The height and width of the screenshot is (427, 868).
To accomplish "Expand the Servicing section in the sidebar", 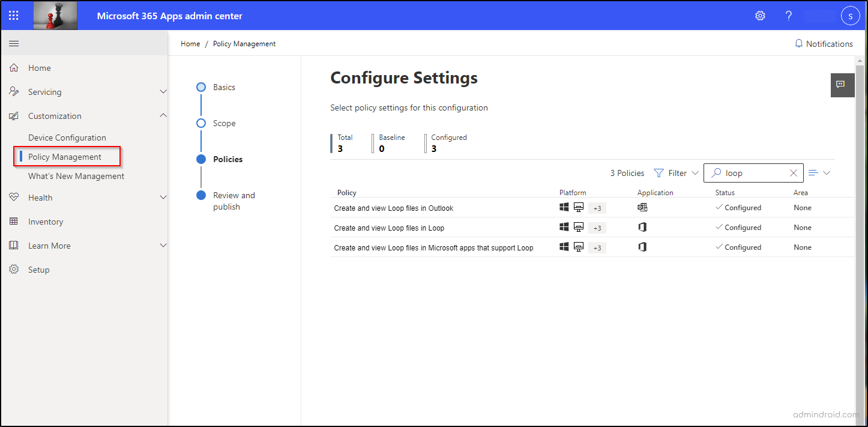I will pyautogui.click(x=163, y=91).
